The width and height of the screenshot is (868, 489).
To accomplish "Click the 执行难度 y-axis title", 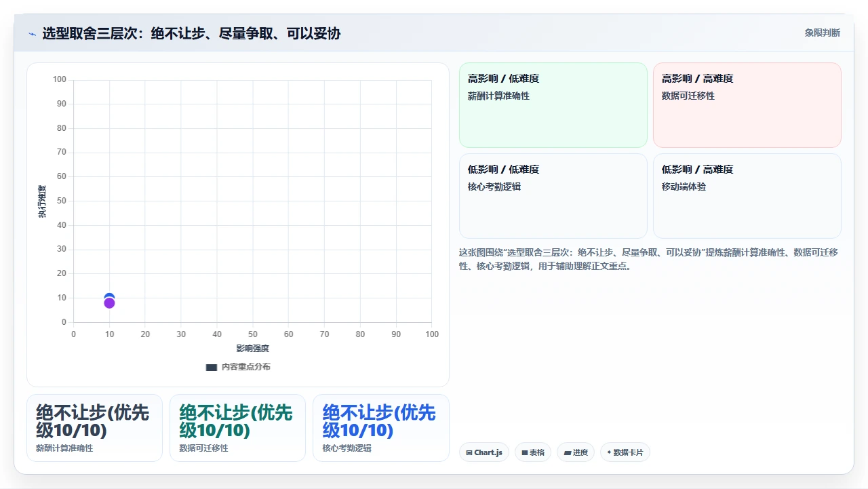I will coord(42,201).
